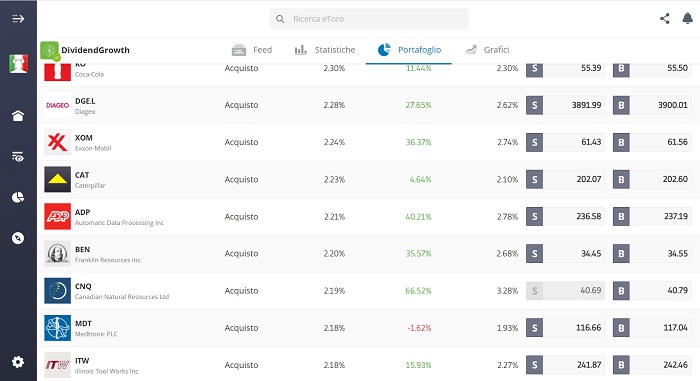Click the S sell button for ADP

534,217
